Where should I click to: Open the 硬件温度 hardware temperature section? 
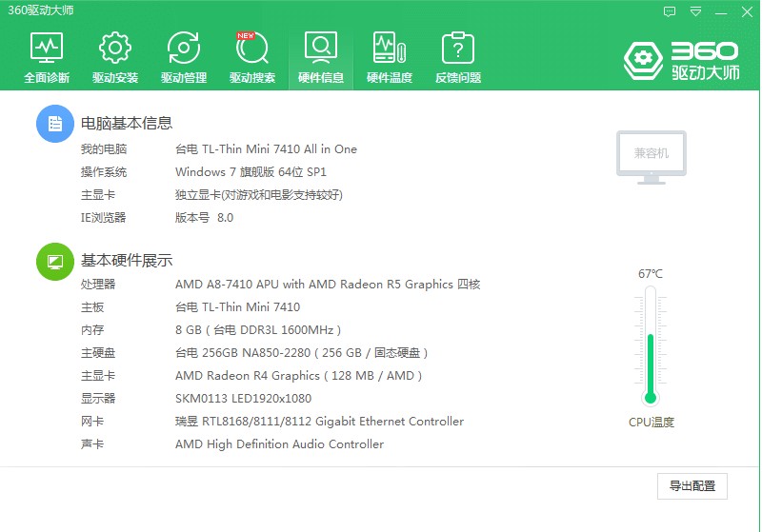(x=390, y=57)
